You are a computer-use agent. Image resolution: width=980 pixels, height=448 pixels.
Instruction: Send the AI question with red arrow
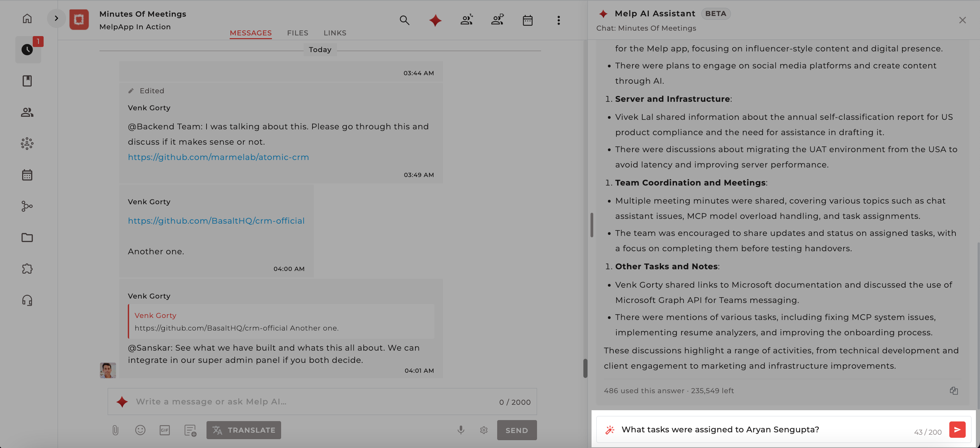(957, 430)
